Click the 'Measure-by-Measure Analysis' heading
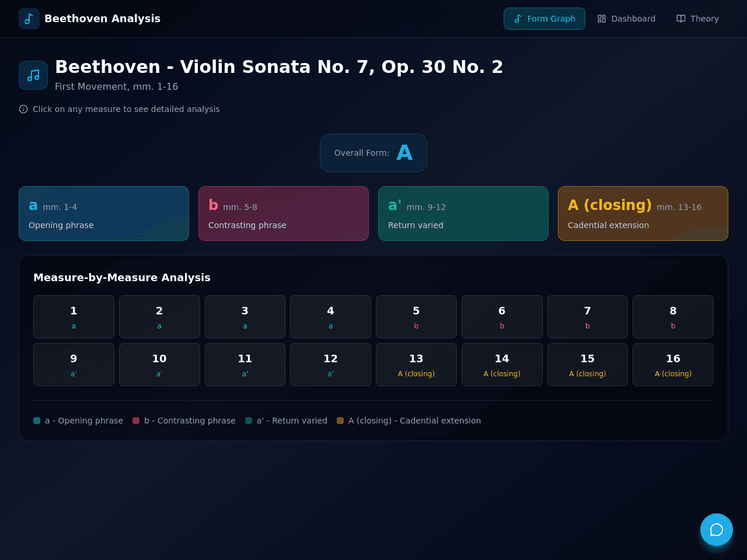This screenshot has width=747, height=560. click(122, 278)
